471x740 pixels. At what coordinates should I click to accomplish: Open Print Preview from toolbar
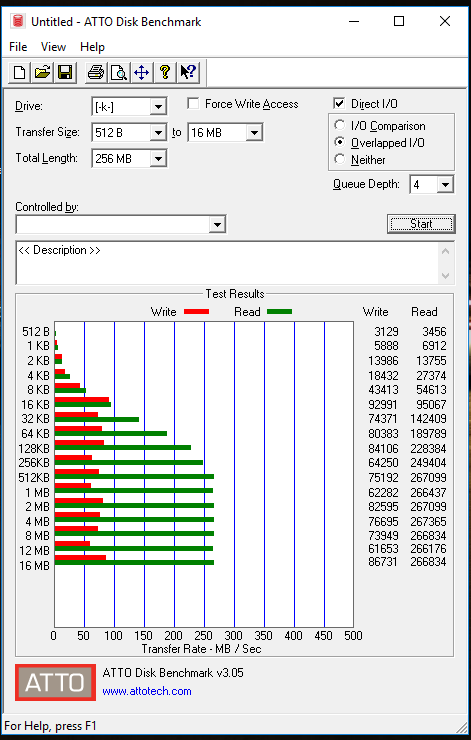[x=118, y=73]
